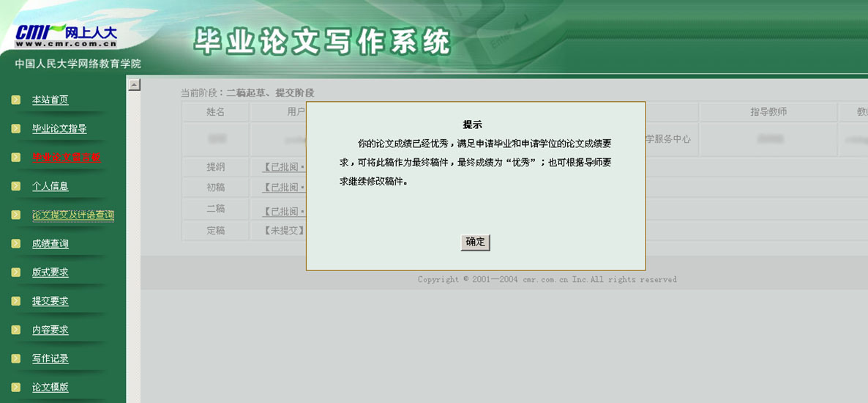Click arrow icon beside 版式要求
The image size is (868, 403).
(16, 272)
